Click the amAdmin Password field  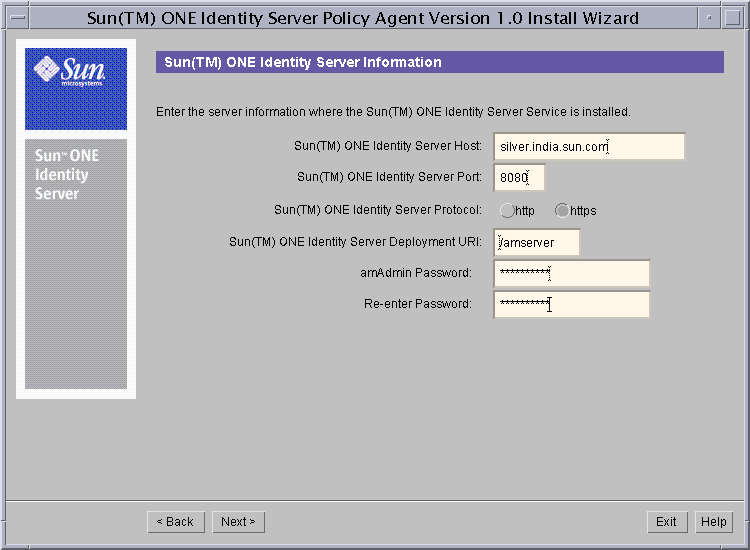click(572, 274)
